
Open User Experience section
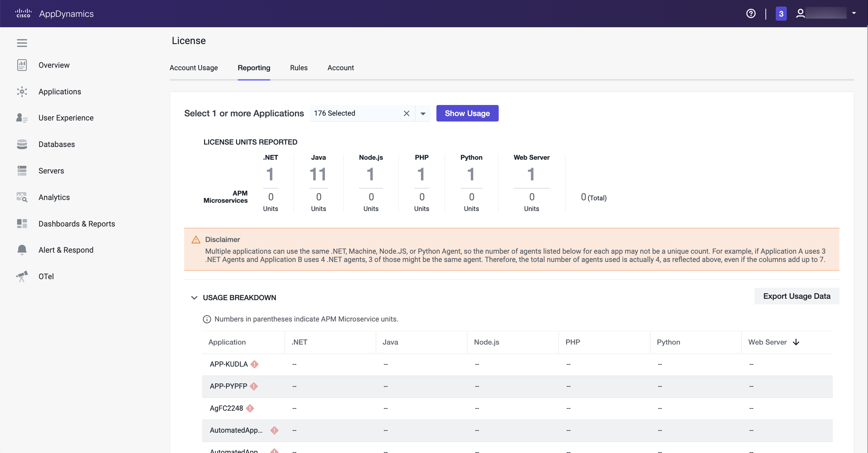66,118
